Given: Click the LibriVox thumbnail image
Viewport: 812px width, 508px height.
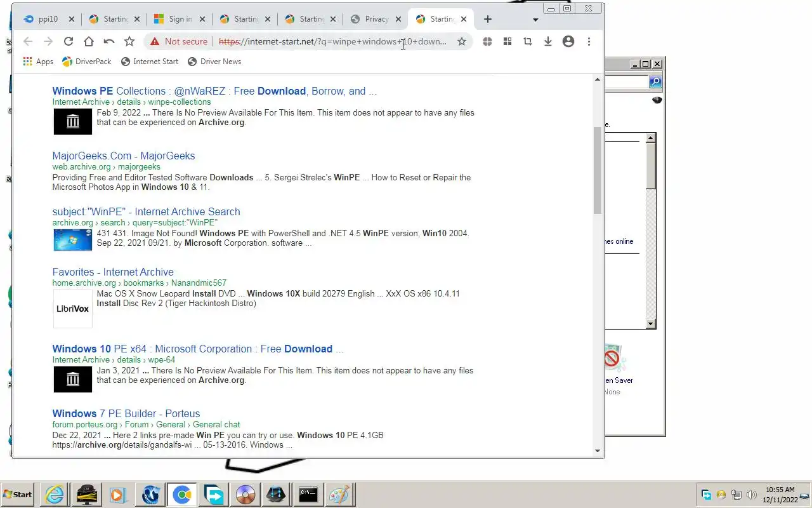Looking at the screenshot, I should coord(72,309).
